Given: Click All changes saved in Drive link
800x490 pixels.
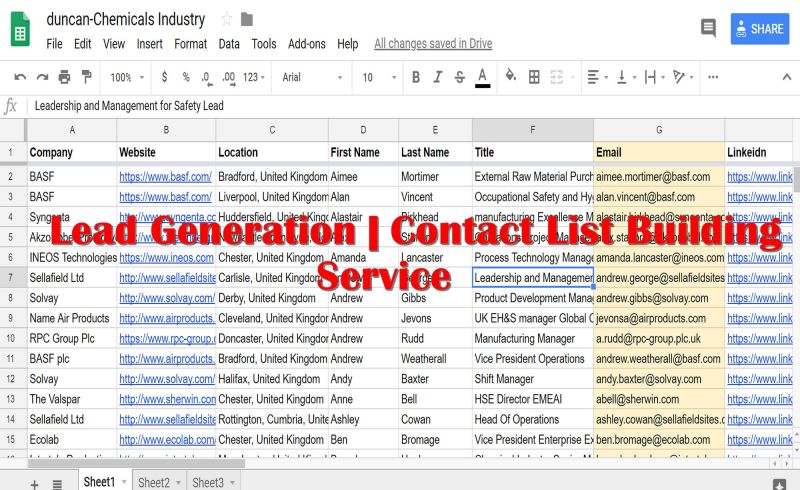Looking at the screenshot, I should click(x=433, y=44).
